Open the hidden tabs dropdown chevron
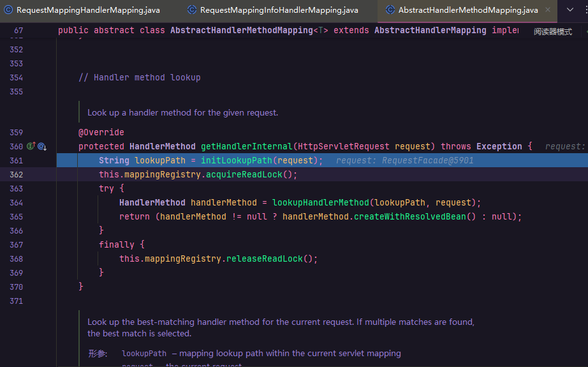 (x=570, y=10)
